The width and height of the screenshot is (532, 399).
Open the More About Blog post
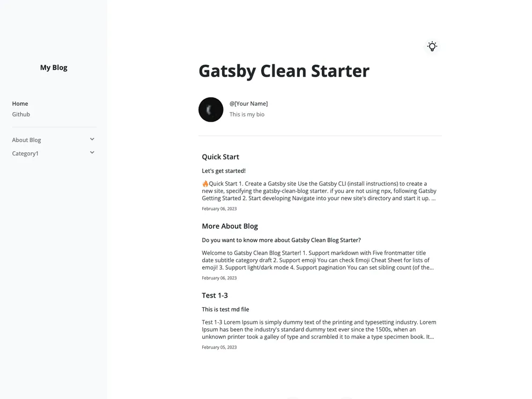[x=230, y=226]
